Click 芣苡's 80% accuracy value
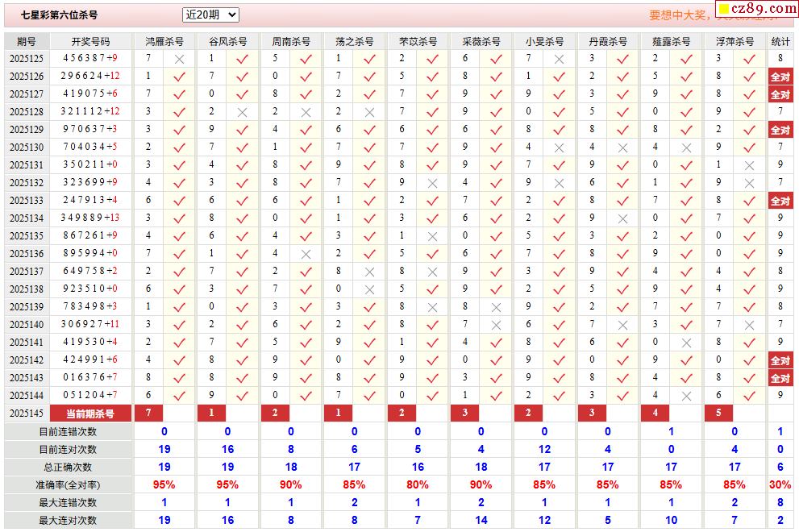Viewport: 799px width, 532px height. coord(418,485)
